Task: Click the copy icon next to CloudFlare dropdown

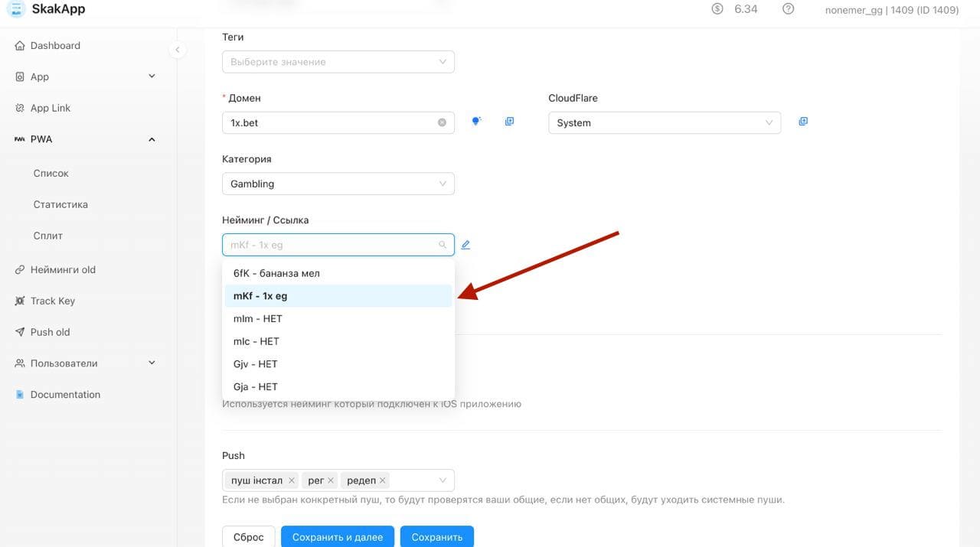Action: pyautogui.click(x=803, y=122)
